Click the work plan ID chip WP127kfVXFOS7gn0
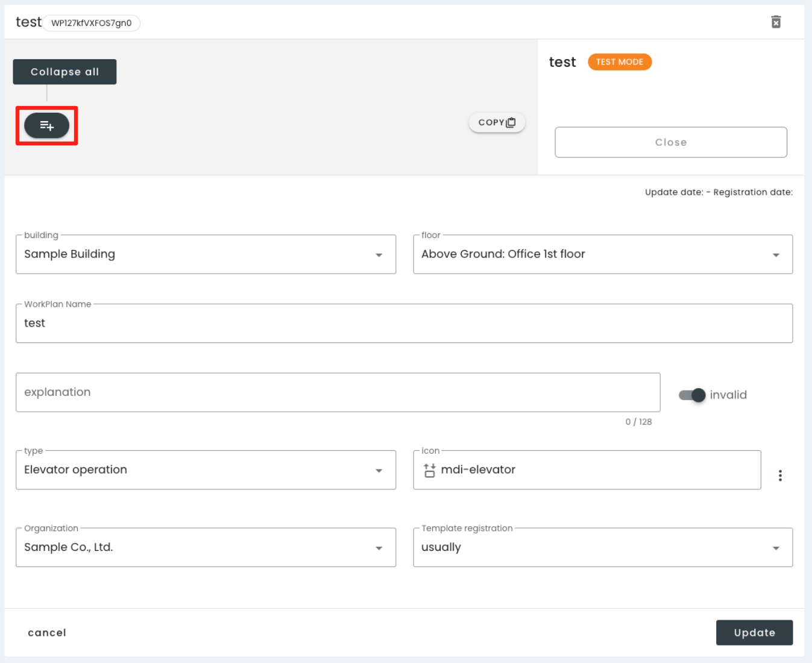This screenshot has width=812, height=663. 91,23
